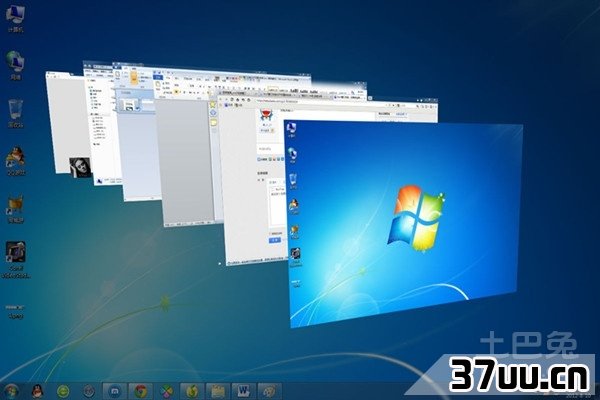
Task: Select the front Desktop window in Flip 3D
Action: click(x=406, y=224)
